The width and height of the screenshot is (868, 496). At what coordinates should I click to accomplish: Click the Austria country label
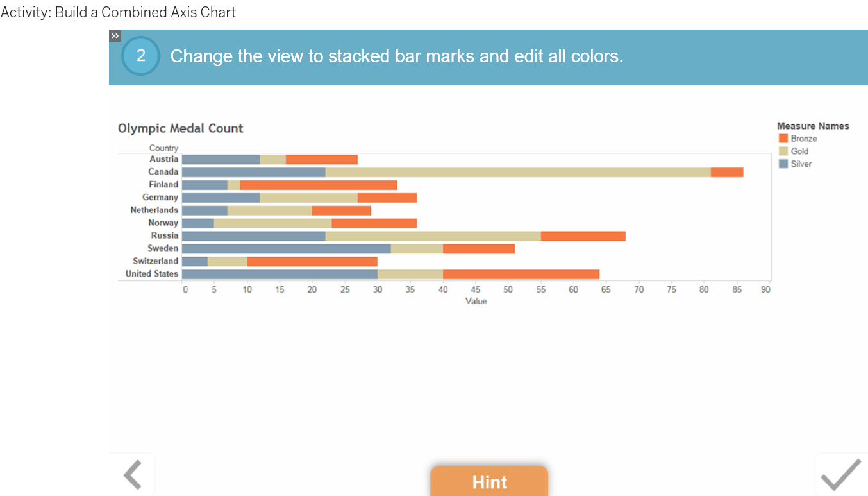(x=165, y=158)
